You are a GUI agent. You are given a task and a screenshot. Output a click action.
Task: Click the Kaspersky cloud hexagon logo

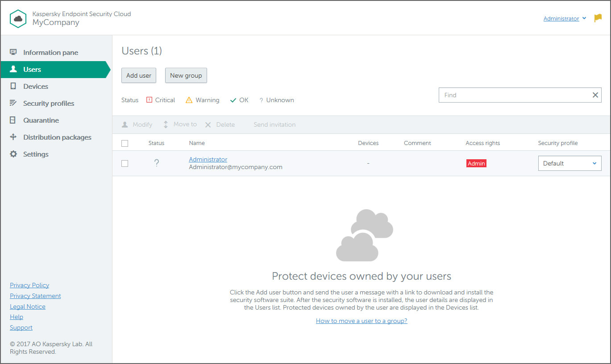18,18
